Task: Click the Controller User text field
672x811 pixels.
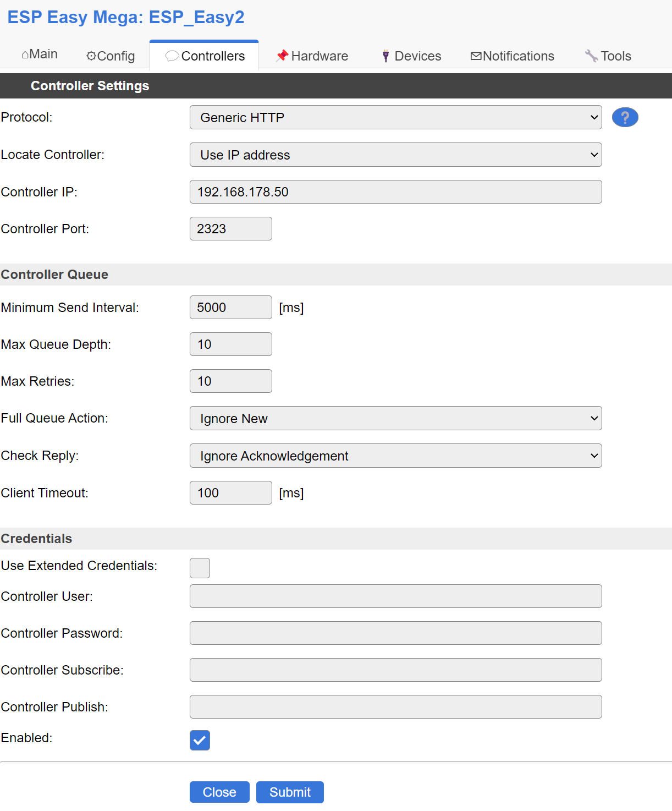Action: (x=396, y=596)
